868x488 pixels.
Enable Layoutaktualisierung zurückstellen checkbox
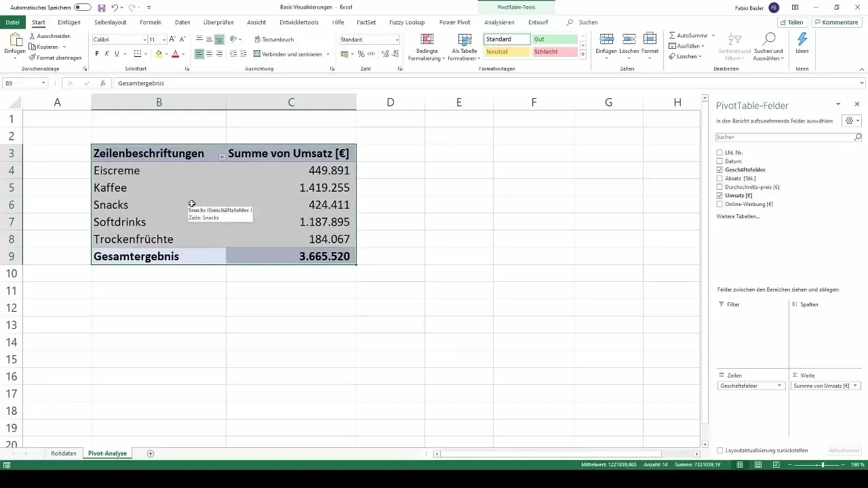[x=720, y=450]
